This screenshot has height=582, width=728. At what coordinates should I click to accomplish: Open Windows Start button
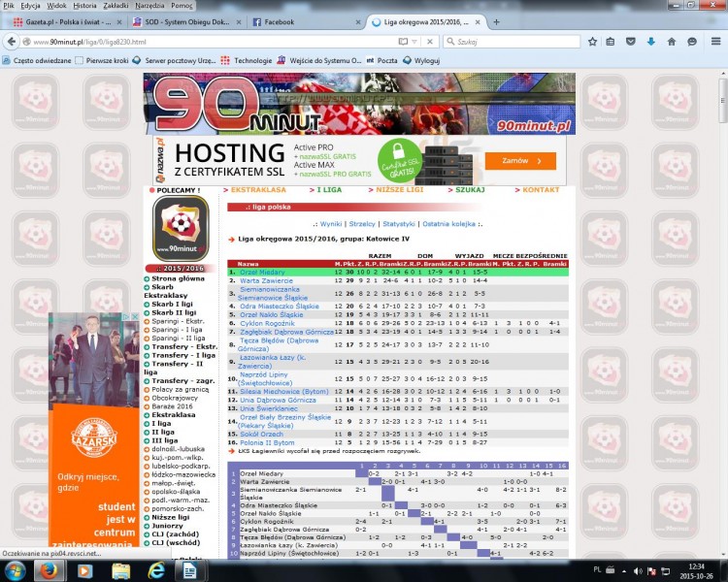(x=15, y=570)
